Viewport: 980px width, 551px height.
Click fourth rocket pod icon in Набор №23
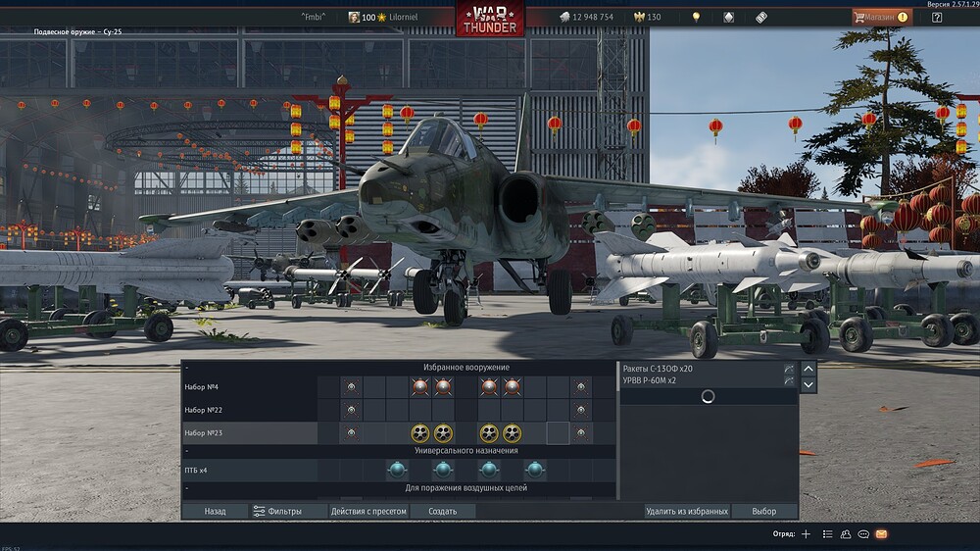(512, 432)
